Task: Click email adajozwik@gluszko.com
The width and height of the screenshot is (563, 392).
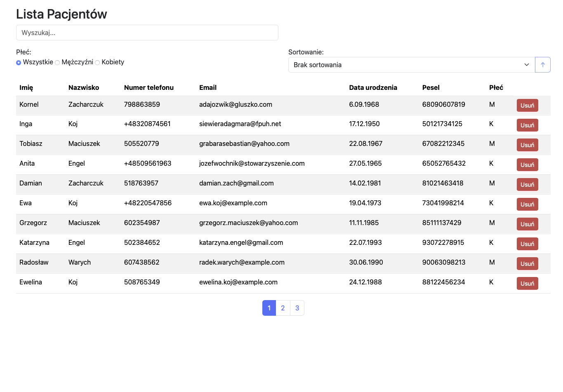Action: (236, 104)
